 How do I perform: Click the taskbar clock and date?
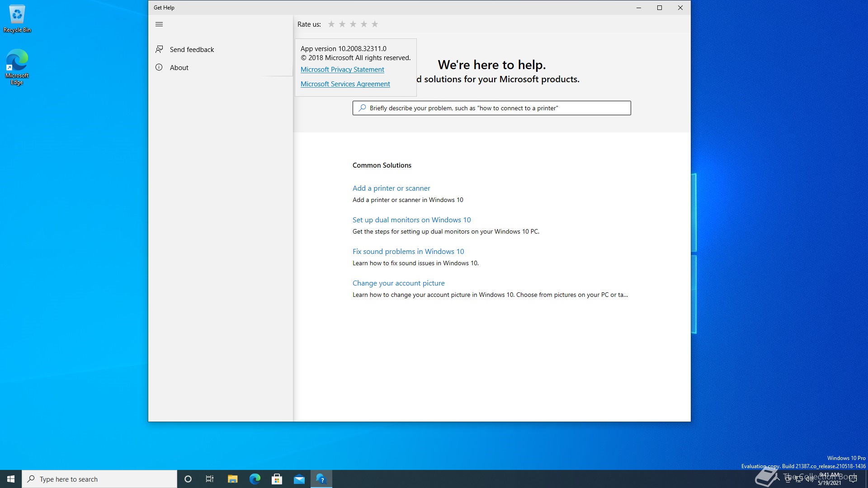point(829,479)
